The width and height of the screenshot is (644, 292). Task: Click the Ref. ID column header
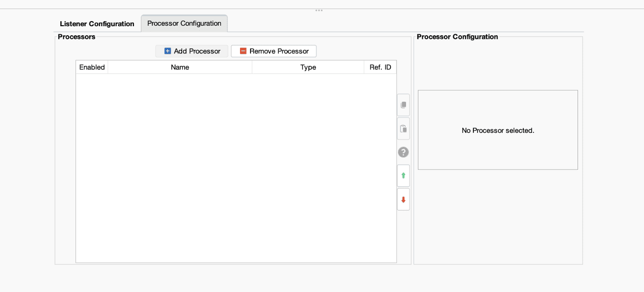click(380, 67)
